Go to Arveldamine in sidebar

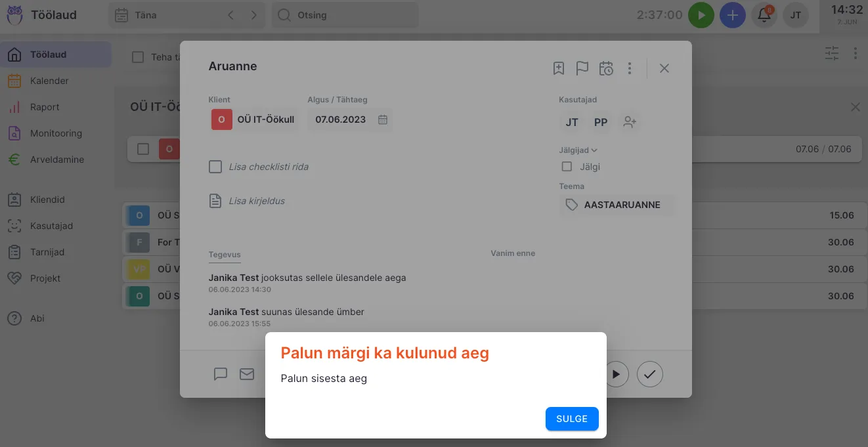point(56,160)
